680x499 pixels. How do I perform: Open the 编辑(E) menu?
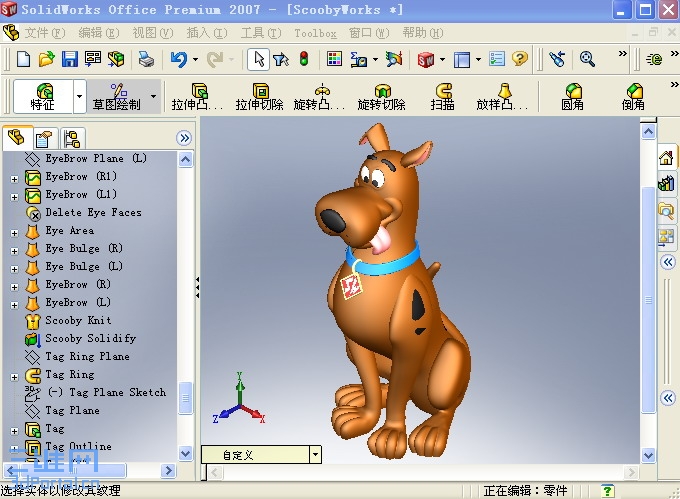(98, 33)
